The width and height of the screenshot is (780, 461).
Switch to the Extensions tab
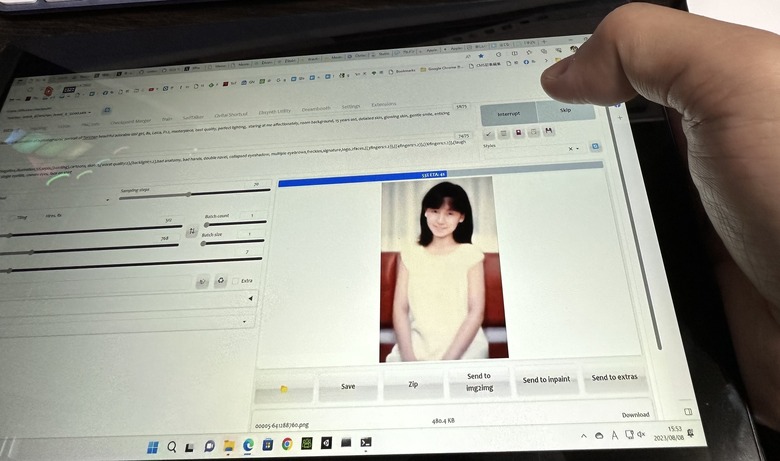[383, 104]
